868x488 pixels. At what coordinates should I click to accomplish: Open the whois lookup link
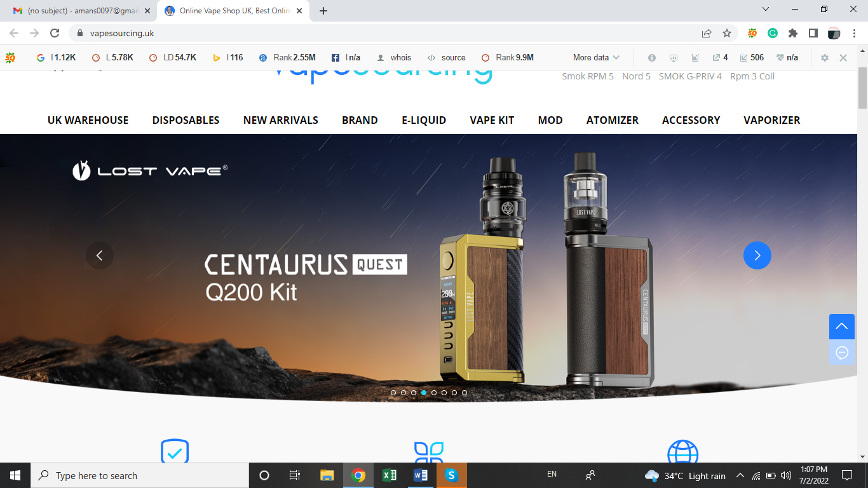click(x=400, y=57)
